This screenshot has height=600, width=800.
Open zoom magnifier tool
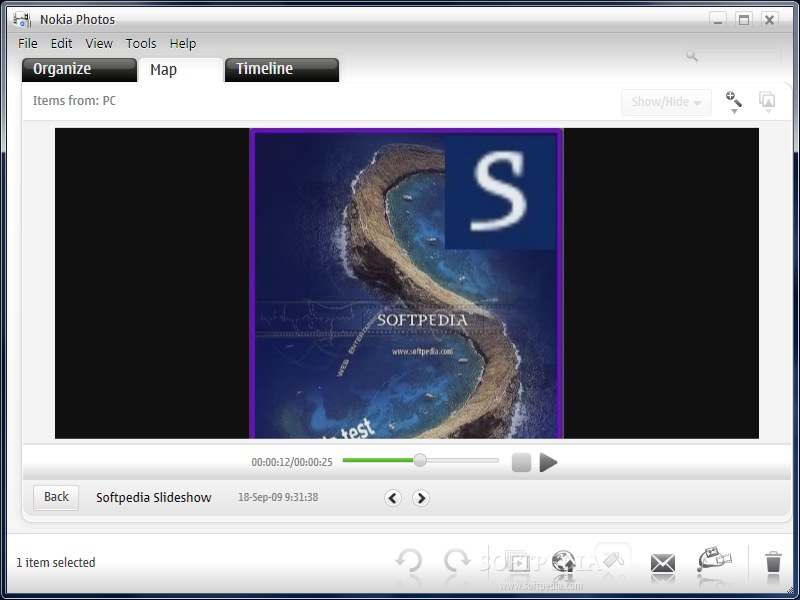pyautogui.click(x=734, y=101)
